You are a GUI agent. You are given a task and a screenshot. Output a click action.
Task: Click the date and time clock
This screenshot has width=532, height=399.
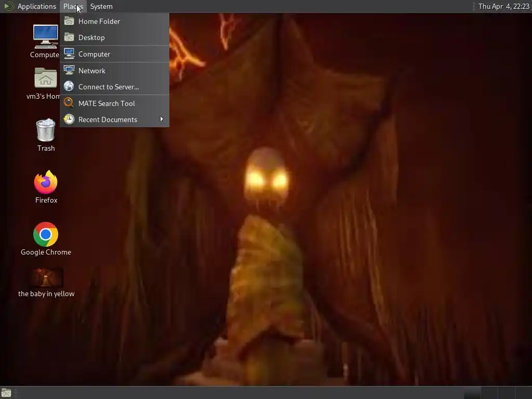tap(503, 6)
